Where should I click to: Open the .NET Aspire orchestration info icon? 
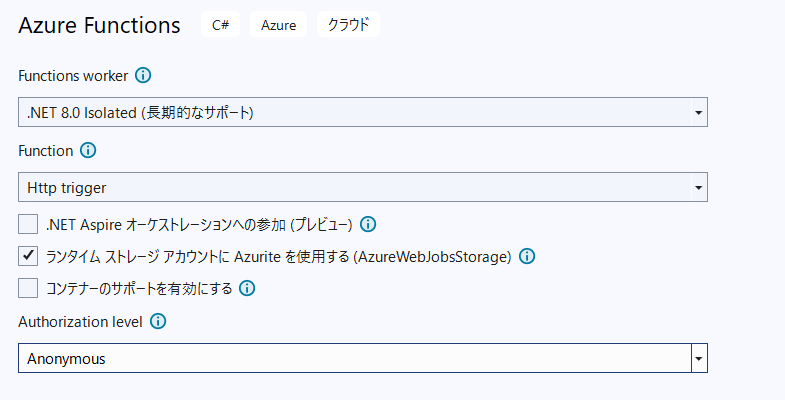click(x=368, y=224)
